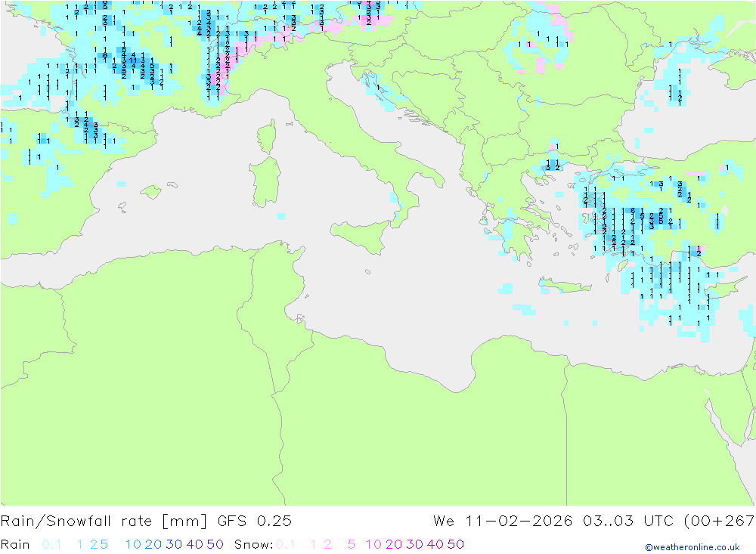Viewport: 756px width, 554px height.
Task: Click the island of Crete on the map
Action: [x=565, y=286]
